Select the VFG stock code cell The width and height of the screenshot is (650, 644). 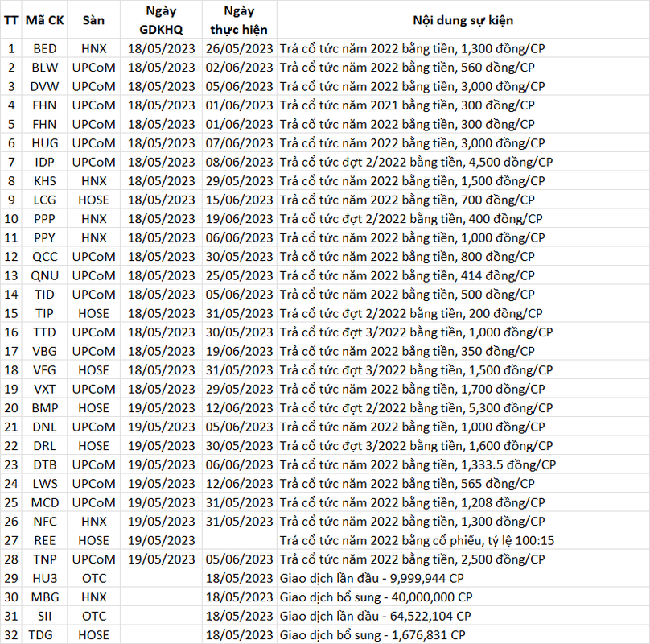click(x=44, y=370)
